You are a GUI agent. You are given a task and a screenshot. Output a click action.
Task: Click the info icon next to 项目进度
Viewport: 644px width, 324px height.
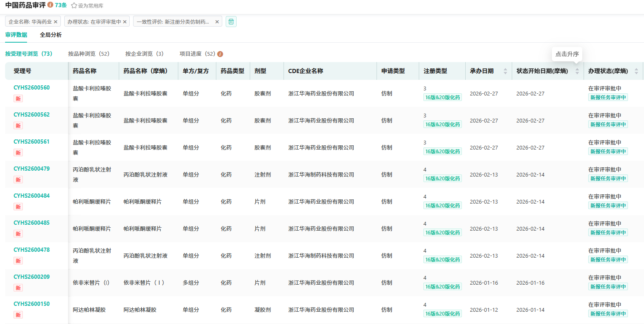[220, 54]
